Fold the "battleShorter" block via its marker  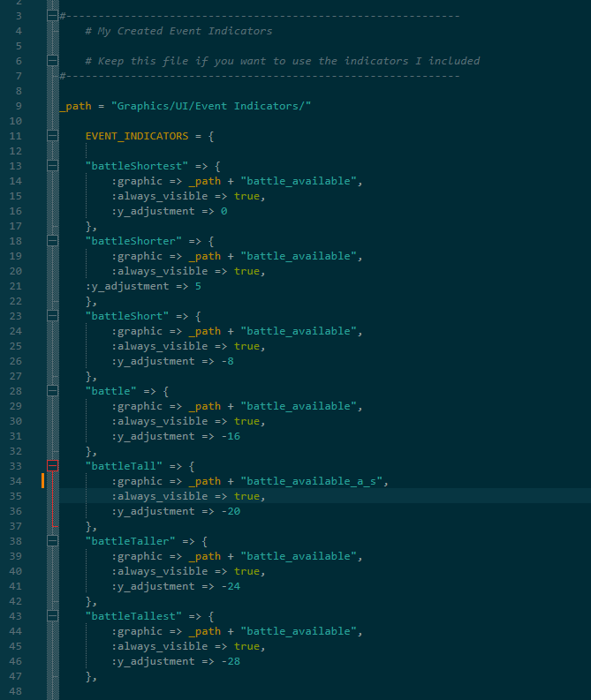coord(53,241)
